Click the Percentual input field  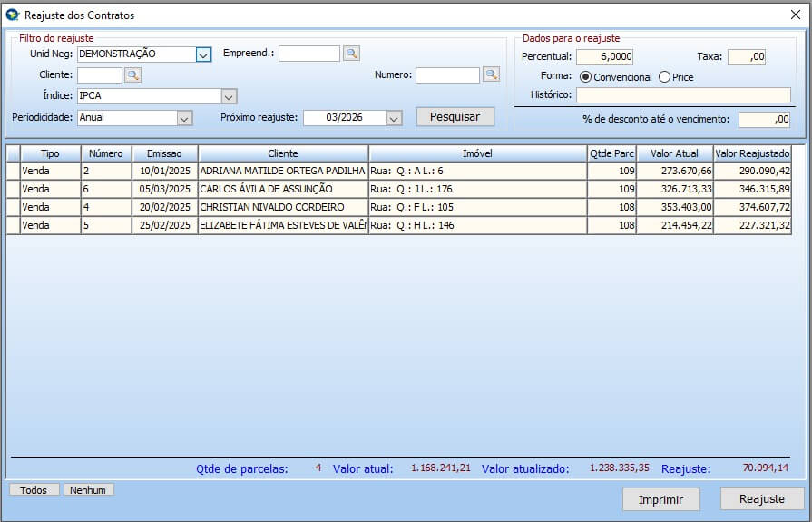(604, 56)
